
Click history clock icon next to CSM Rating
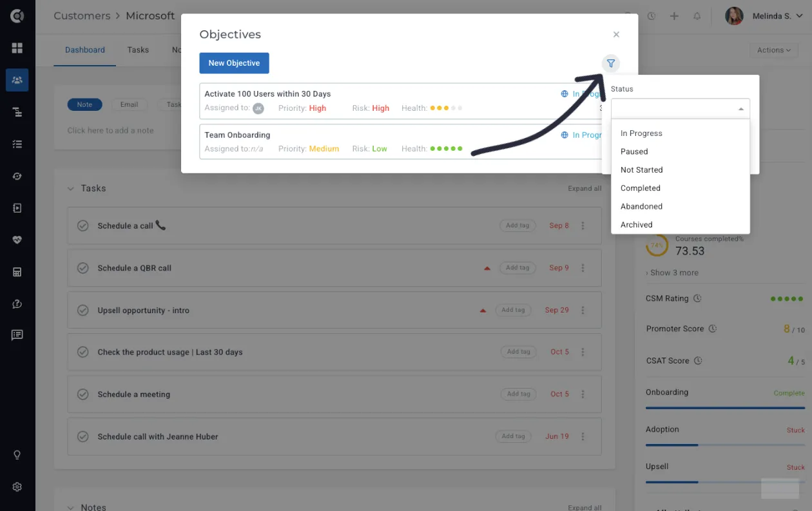click(x=697, y=299)
